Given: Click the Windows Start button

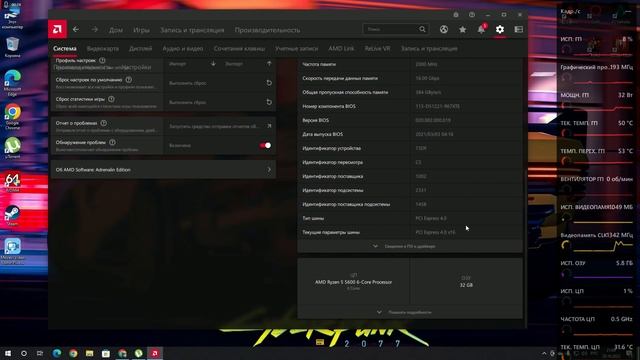Looking at the screenshot, I should 8,353.
